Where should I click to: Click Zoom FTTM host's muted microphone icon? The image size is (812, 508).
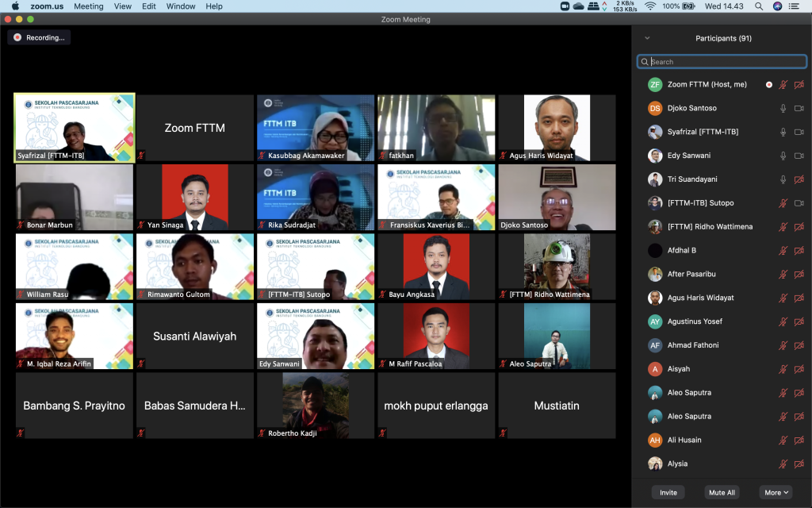(783, 84)
